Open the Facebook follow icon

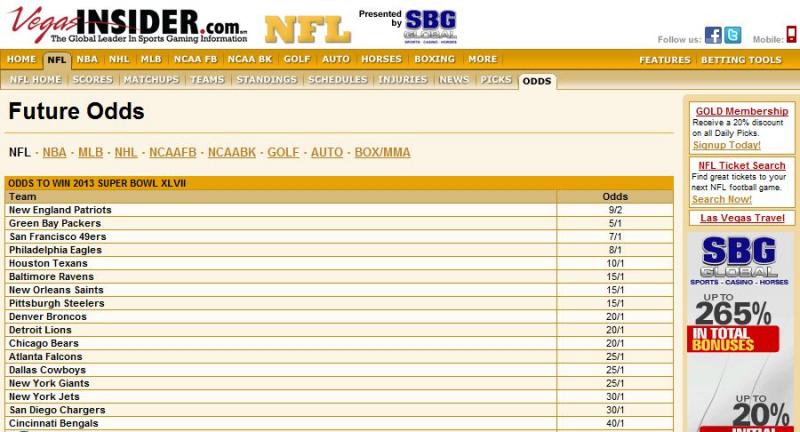pyautogui.click(x=713, y=35)
